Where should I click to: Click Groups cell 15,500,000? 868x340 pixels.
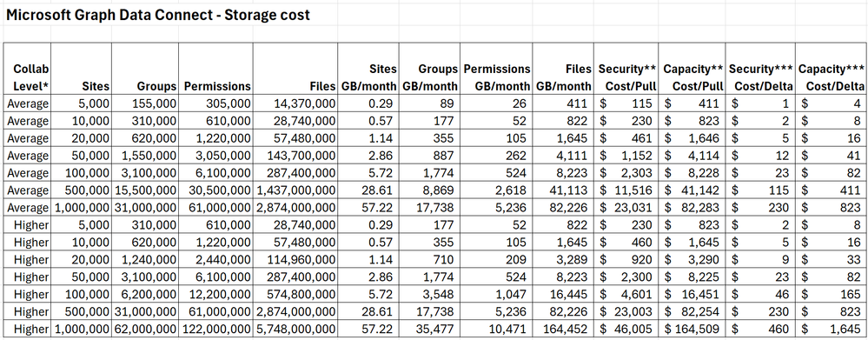[145, 190]
